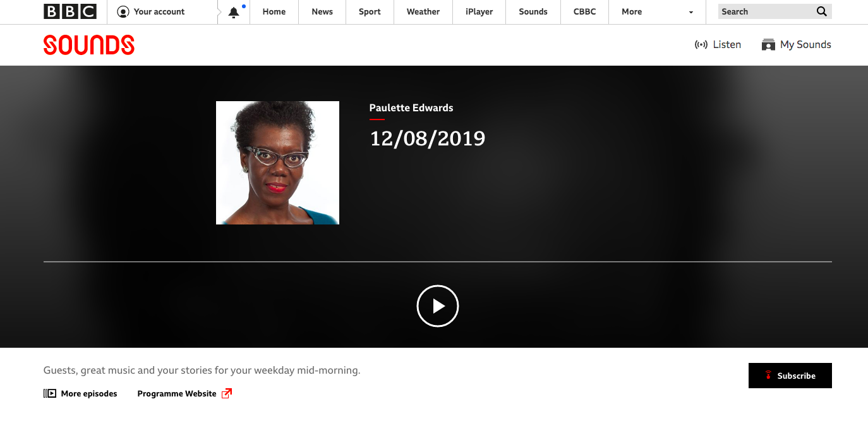Open More episodes
The height and width of the screenshot is (423, 868).
[x=80, y=393]
